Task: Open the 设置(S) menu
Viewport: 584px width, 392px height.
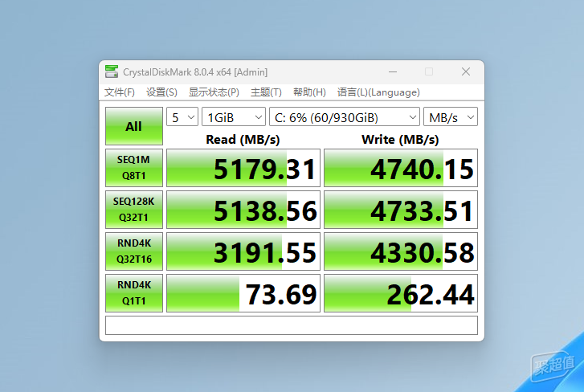Action: tap(161, 92)
